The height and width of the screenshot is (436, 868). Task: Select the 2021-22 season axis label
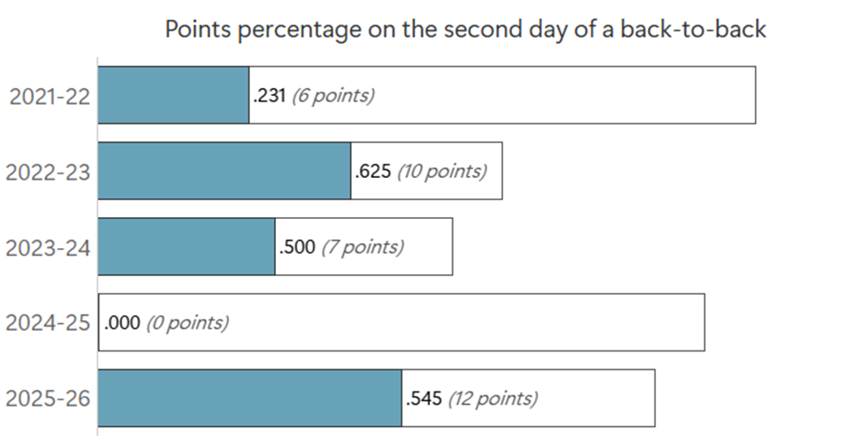point(49,96)
